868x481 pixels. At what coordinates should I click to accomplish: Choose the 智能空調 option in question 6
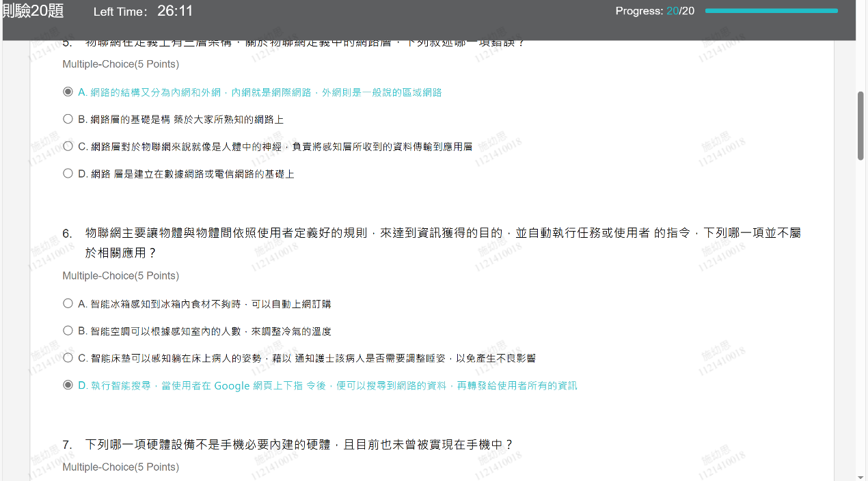(x=68, y=331)
